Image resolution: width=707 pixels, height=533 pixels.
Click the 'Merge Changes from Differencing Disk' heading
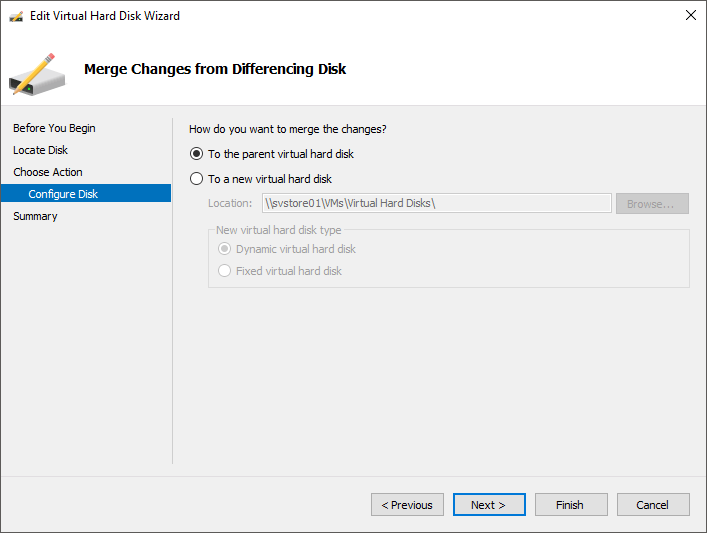(x=215, y=69)
